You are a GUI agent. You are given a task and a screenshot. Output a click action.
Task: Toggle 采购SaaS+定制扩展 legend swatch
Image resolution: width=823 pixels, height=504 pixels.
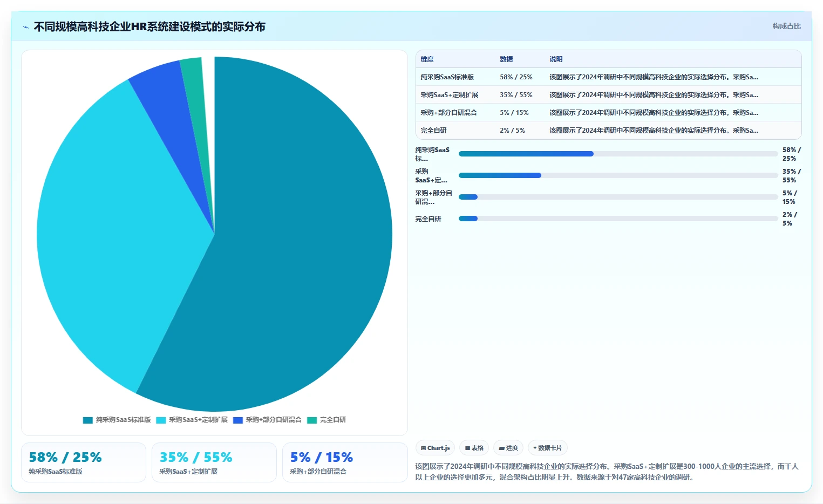(161, 420)
